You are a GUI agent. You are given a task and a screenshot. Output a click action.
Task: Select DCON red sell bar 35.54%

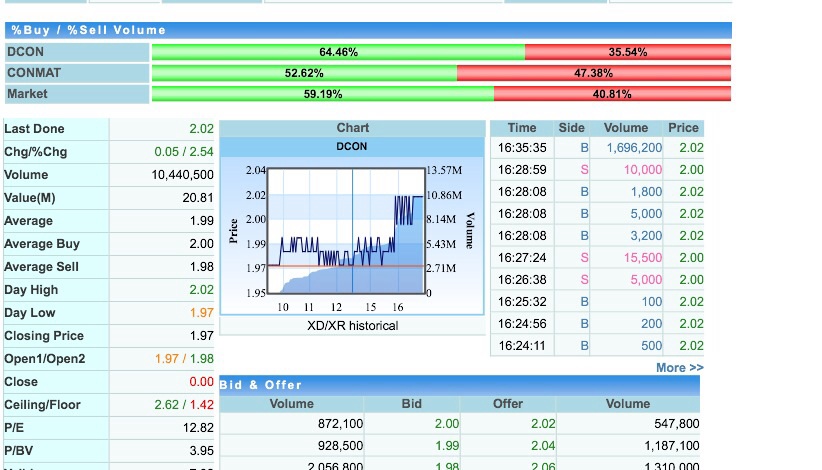pos(628,52)
